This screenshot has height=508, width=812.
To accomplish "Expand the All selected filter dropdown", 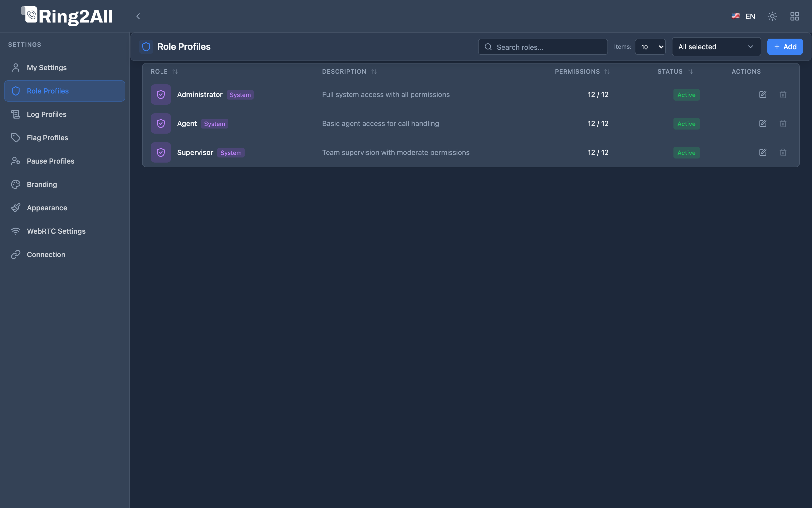I will pyautogui.click(x=716, y=47).
